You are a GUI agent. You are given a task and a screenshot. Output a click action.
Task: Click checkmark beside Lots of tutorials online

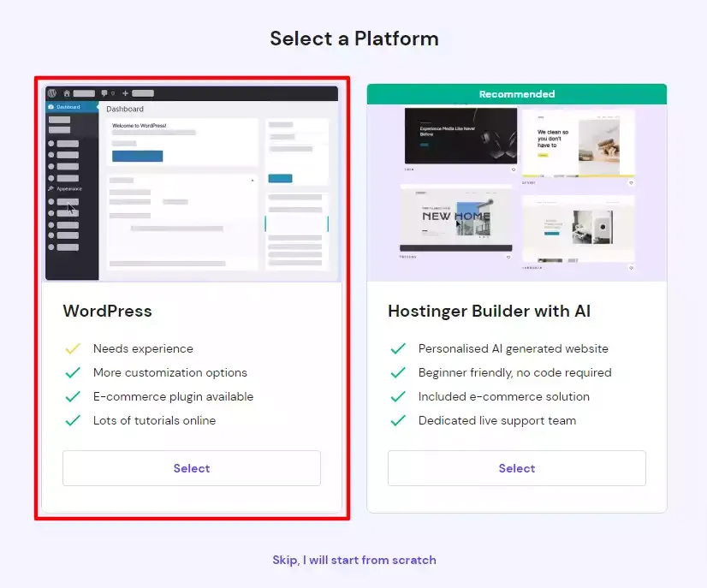pyautogui.click(x=73, y=420)
